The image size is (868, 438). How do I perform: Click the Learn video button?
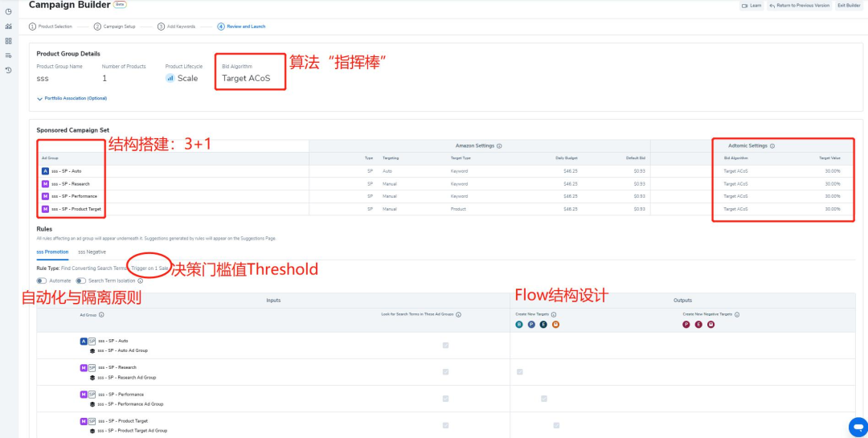click(x=751, y=6)
